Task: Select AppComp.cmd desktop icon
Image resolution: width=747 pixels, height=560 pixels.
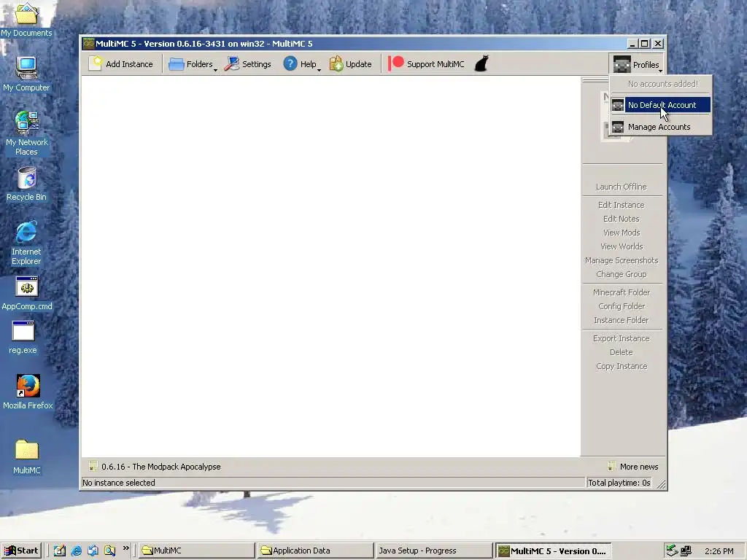Action: 27,293
